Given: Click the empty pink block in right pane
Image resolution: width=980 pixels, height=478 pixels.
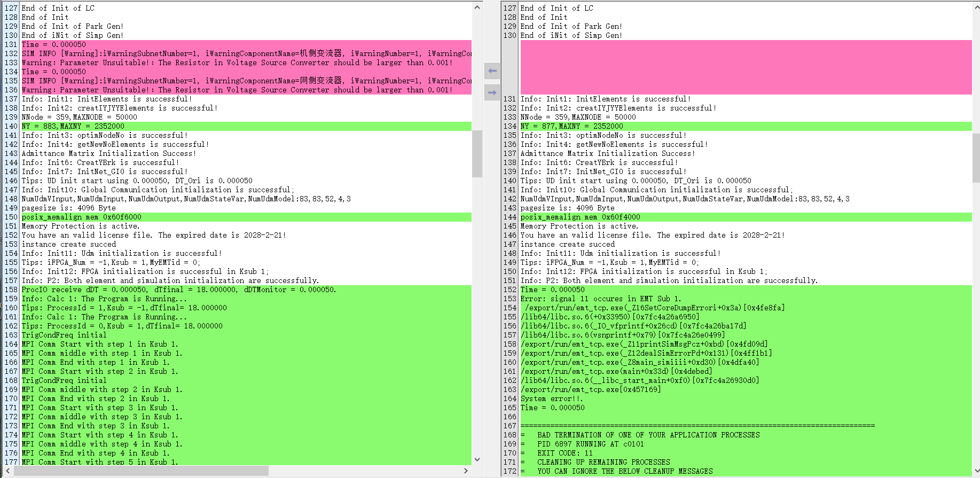Looking at the screenshot, I should pos(746,67).
